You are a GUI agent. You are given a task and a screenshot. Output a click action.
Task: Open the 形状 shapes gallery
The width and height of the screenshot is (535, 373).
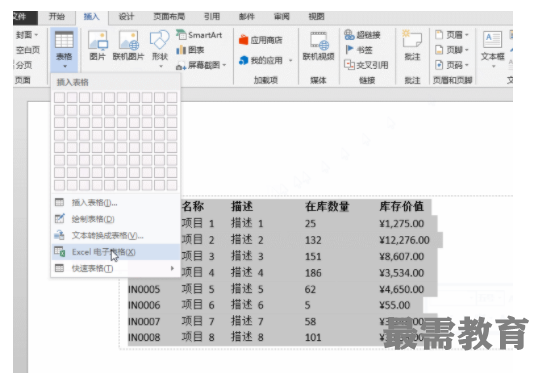(160, 49)
